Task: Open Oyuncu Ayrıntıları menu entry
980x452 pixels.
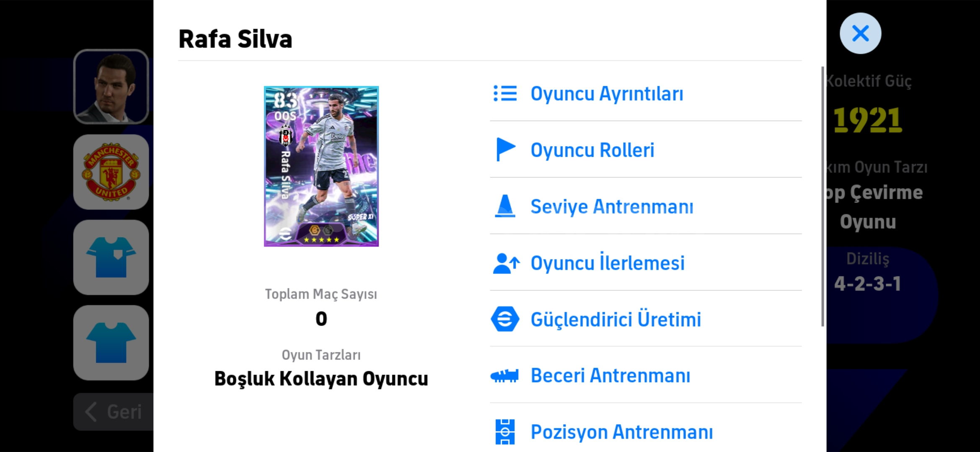Action: point(606,93)
